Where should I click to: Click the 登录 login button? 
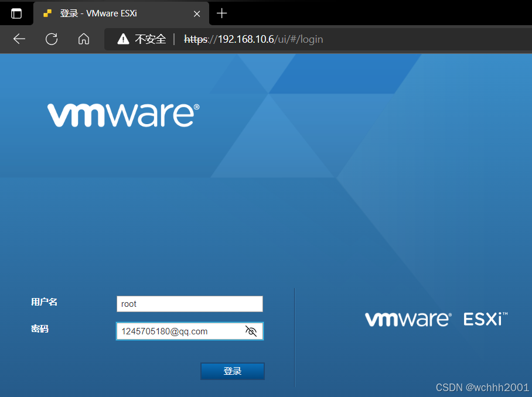click(x=232, y=371)
